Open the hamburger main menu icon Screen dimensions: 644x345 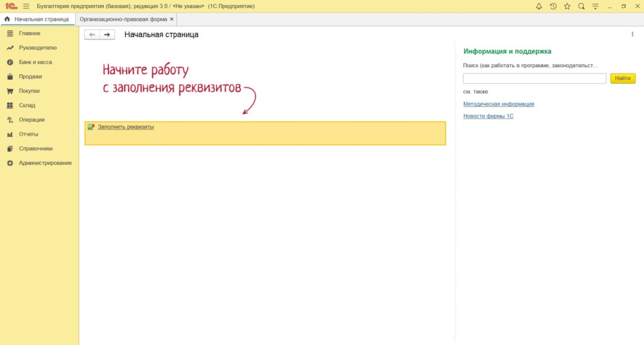pyautogui.click(x=26, y=6)
